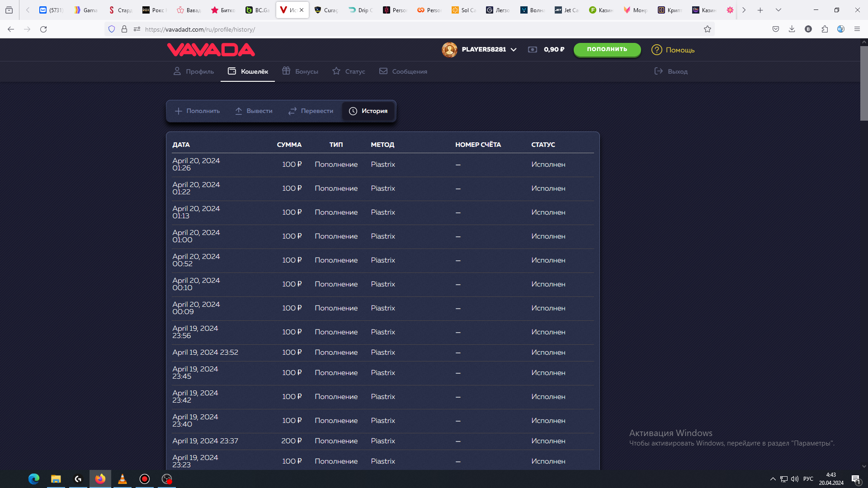Open VLC from the taskbar
This screenshot has width=868, height=488.
[122, 479]
